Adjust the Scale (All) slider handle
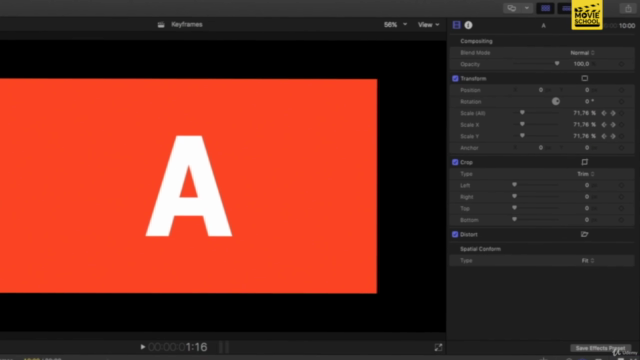The height and width of the screenshot is (360, 640). [x=522, y=113]
